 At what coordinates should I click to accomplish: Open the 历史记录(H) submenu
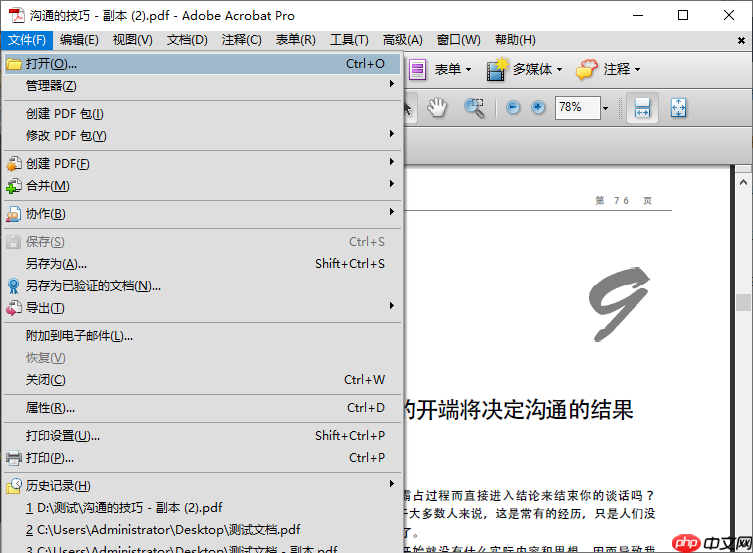pyautogui.click(x=58, y=486)
